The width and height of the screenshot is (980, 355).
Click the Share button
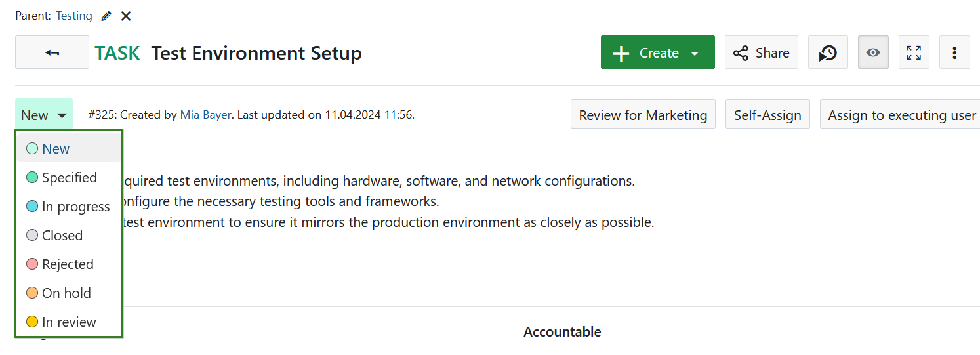tap(761, 52)
